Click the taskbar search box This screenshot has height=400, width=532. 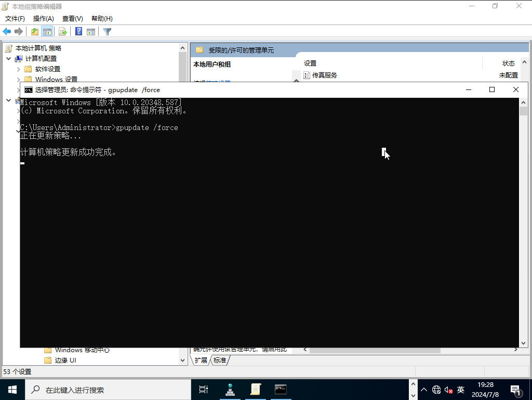108,390
